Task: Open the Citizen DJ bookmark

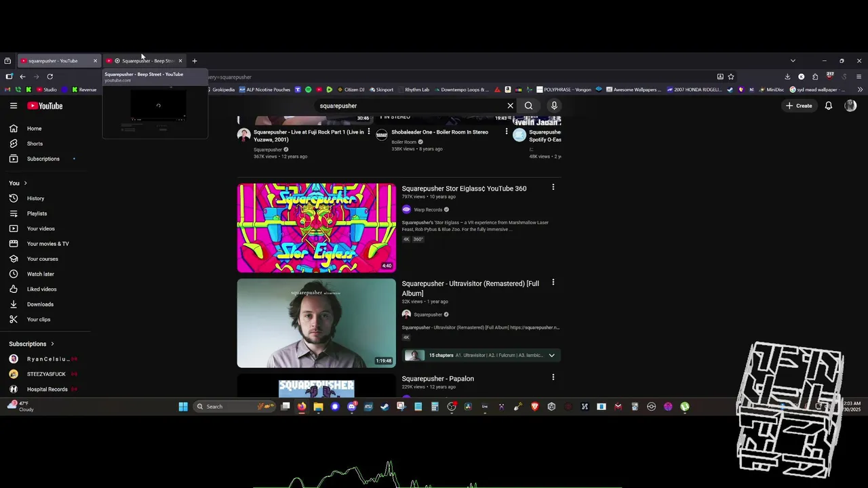Action: click(351, 89)
